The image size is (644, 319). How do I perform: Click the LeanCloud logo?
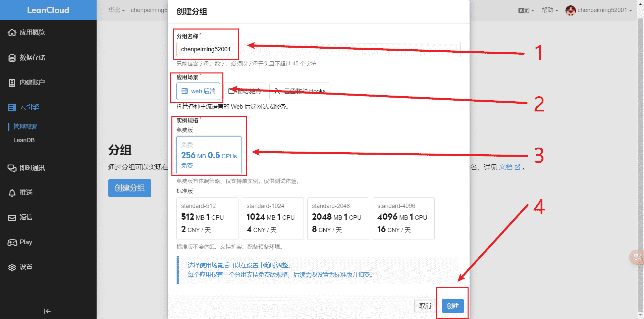point(48,10)
